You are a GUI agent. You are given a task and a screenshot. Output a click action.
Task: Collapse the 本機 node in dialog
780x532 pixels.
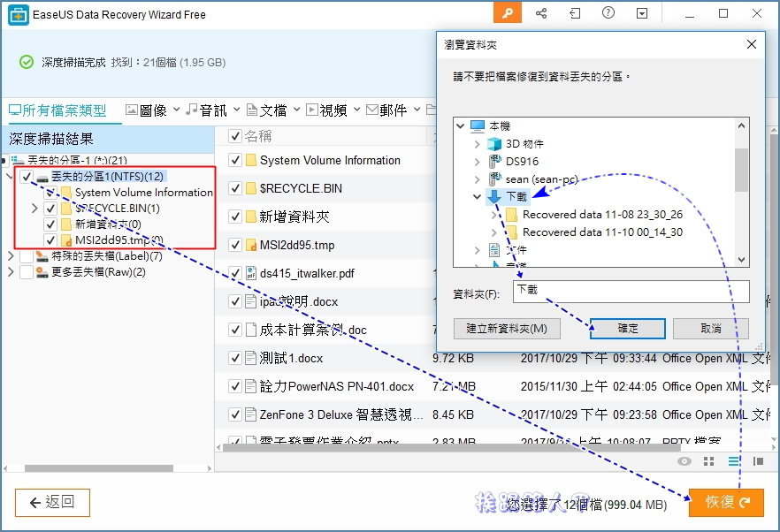[x=460, y=125]
